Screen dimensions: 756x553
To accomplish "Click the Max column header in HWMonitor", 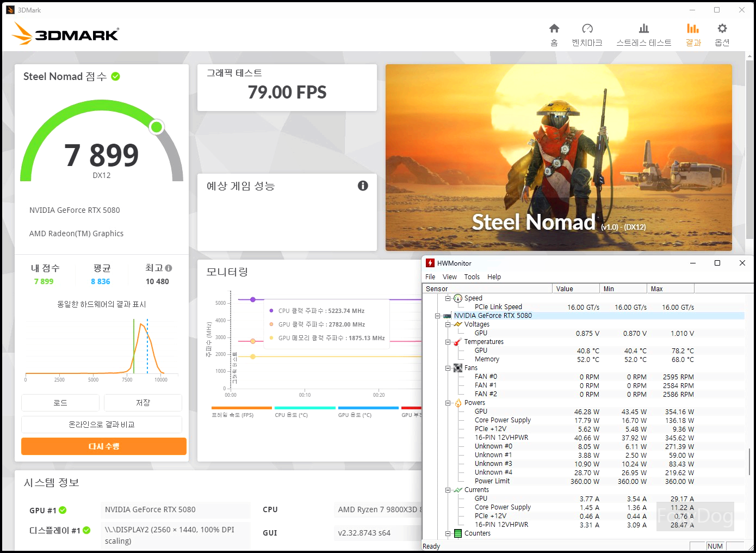I will coord(671,288).
